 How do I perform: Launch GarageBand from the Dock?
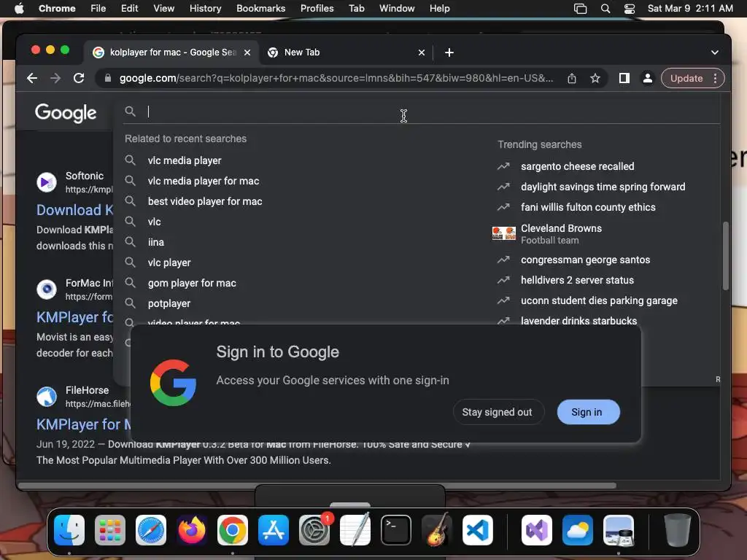[437, 530]
